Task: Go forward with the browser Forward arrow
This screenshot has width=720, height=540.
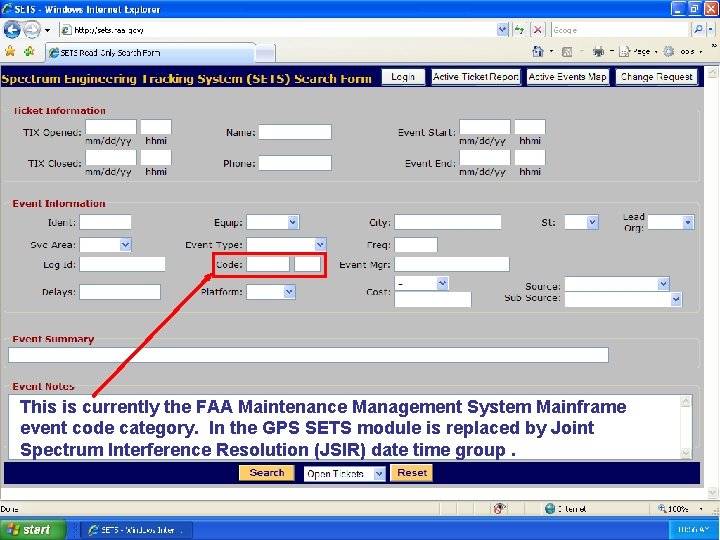Action: coord(32,30)
